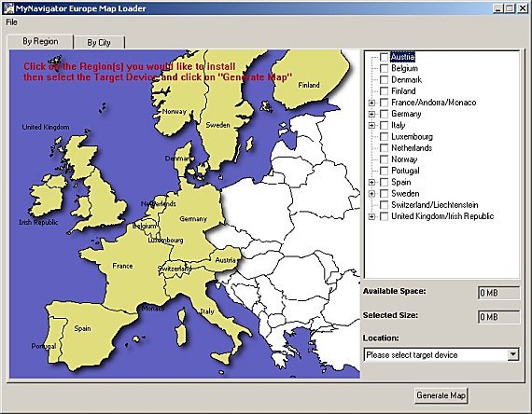Click the Selected Size value field
532x414 pixels.
pos(498,317)
